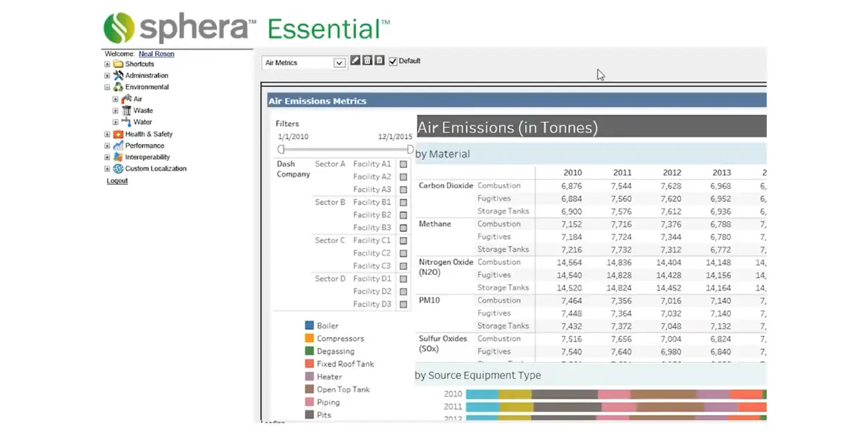The height and width of the screenshot is (434, 868).
Task: Expand the Administration tree node
Action: [x=108, y=75]
